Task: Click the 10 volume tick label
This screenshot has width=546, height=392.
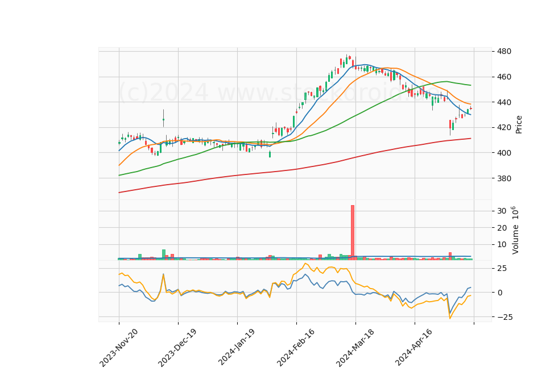Action: point(502,245)
